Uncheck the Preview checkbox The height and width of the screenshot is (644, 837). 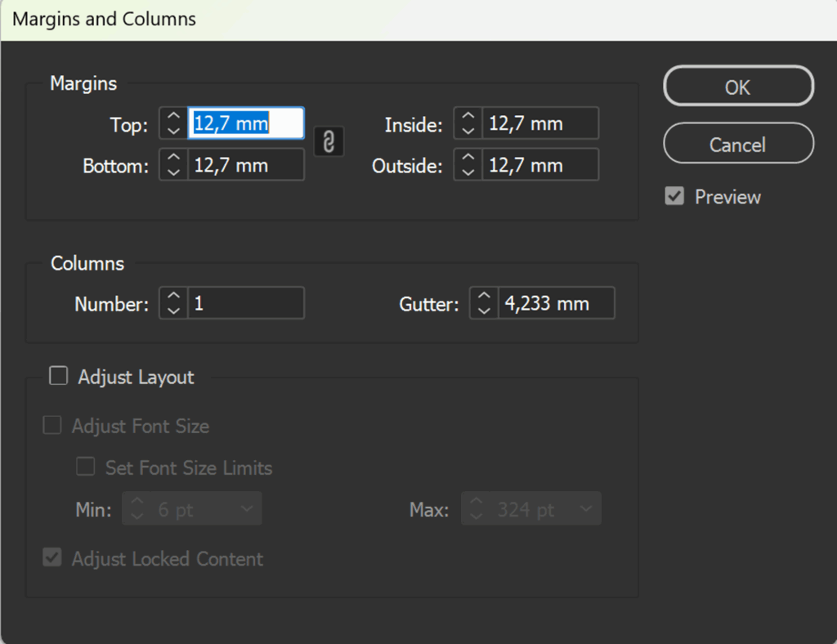(674, 196)
